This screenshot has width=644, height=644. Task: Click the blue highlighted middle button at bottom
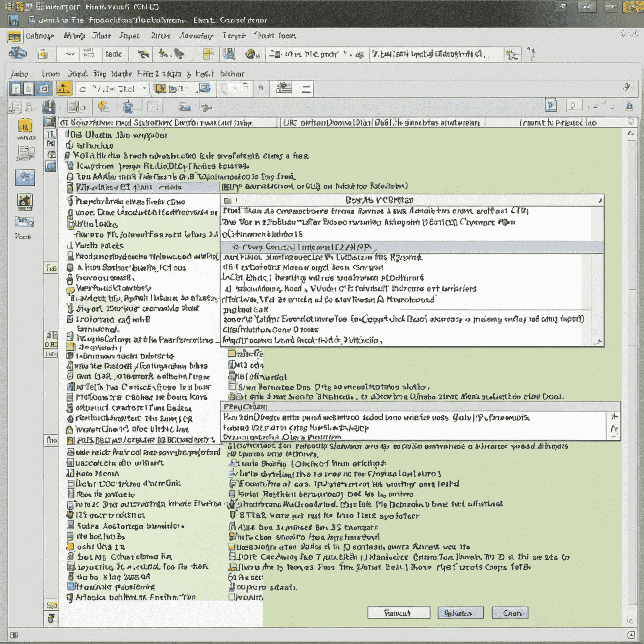460,613
